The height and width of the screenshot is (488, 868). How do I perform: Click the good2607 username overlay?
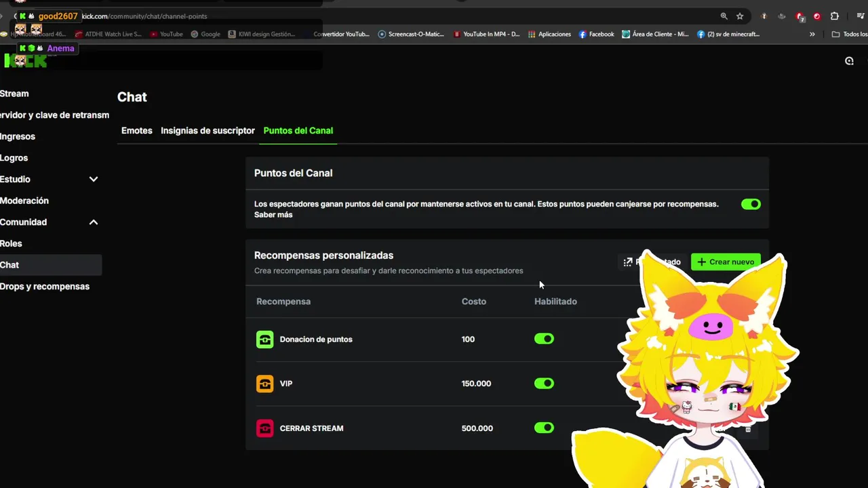click(x=58, y=16)
